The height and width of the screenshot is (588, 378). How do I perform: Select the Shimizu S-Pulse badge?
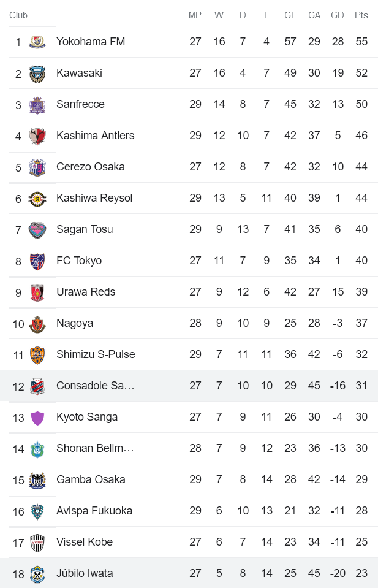[36, 354]
